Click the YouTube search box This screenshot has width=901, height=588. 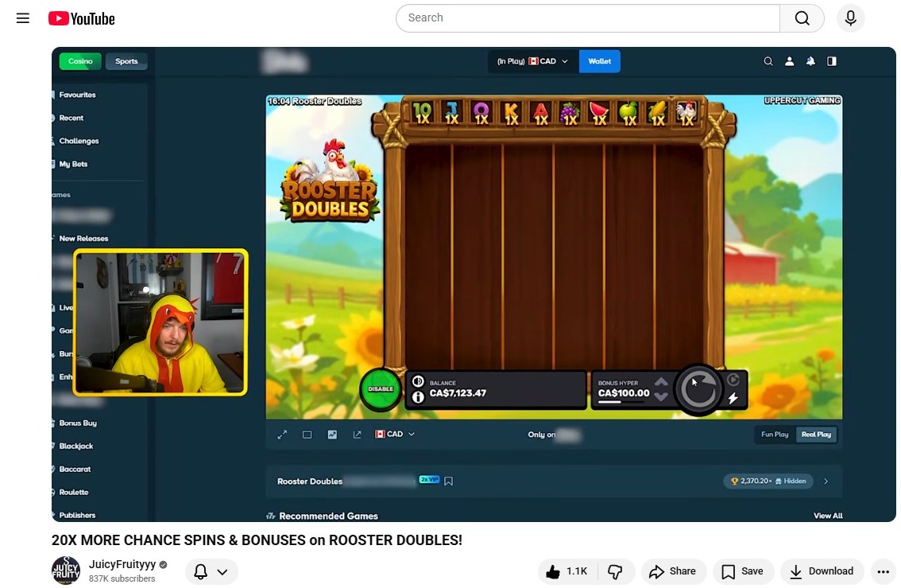point(587,17)
